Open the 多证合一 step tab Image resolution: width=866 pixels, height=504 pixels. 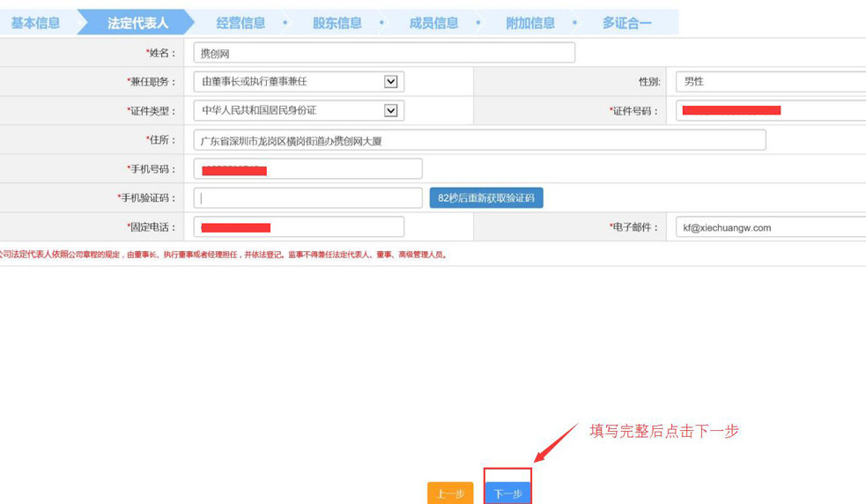pos(627,23)
